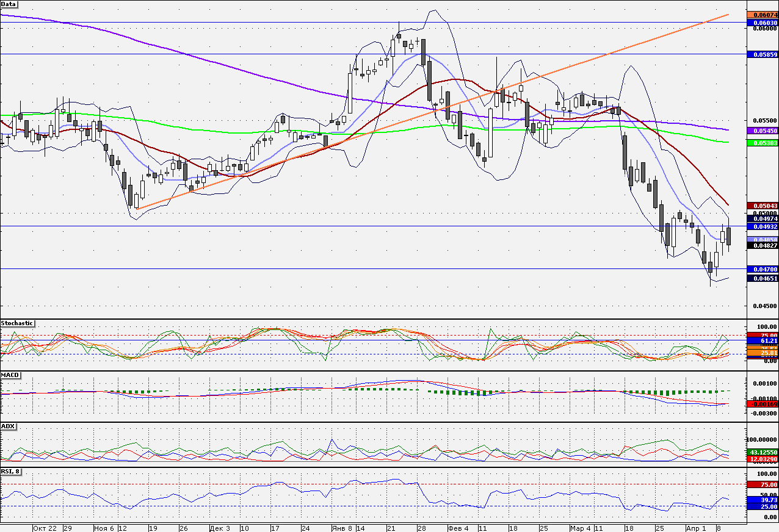Click the "Фев 4" date label

(458, 528)
